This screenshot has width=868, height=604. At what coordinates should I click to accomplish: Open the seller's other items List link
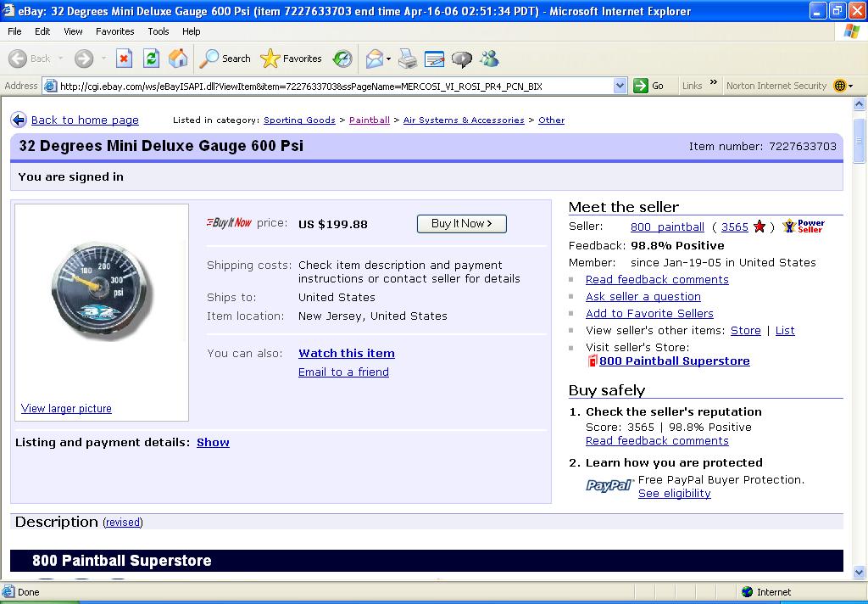pyautogui.click(x=785, y=330)
